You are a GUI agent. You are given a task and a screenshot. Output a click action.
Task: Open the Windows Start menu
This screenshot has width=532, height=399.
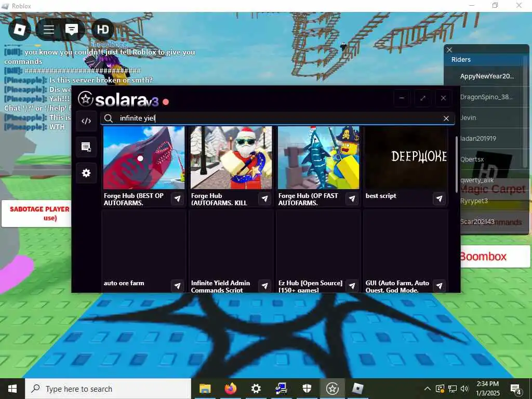click(12, 389)
